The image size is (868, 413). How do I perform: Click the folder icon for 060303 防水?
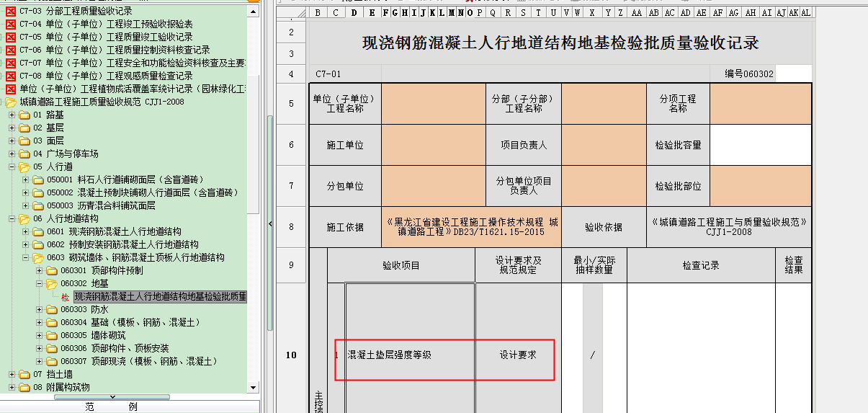tap(52, 309)
